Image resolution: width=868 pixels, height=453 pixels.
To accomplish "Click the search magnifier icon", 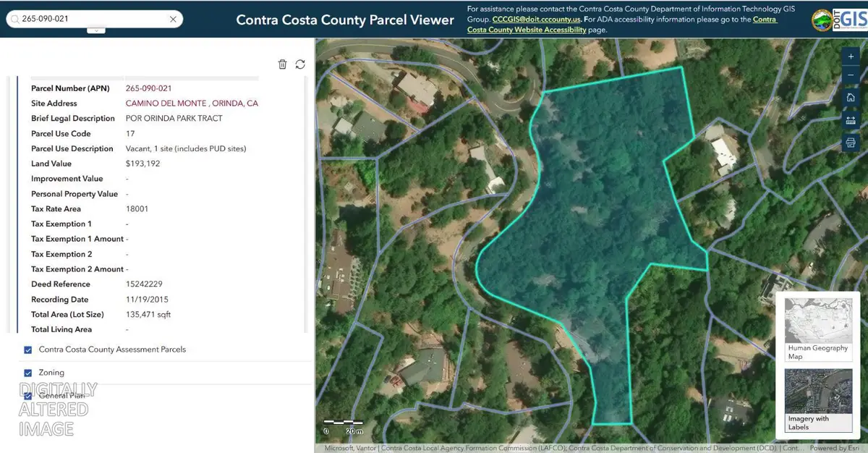I will click(15, 19).
